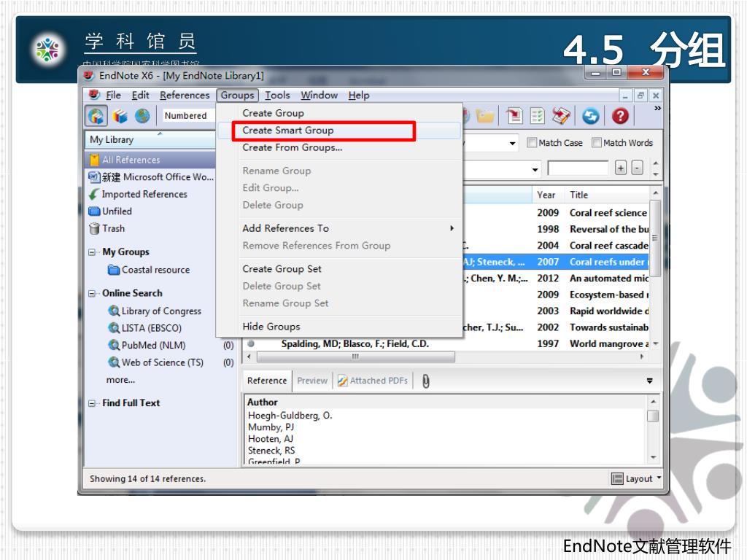Open the Edit menu

pos(141,96)
